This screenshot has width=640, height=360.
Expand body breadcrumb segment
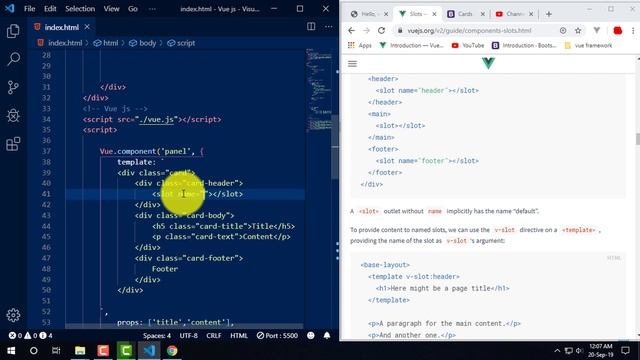point(143,43)
